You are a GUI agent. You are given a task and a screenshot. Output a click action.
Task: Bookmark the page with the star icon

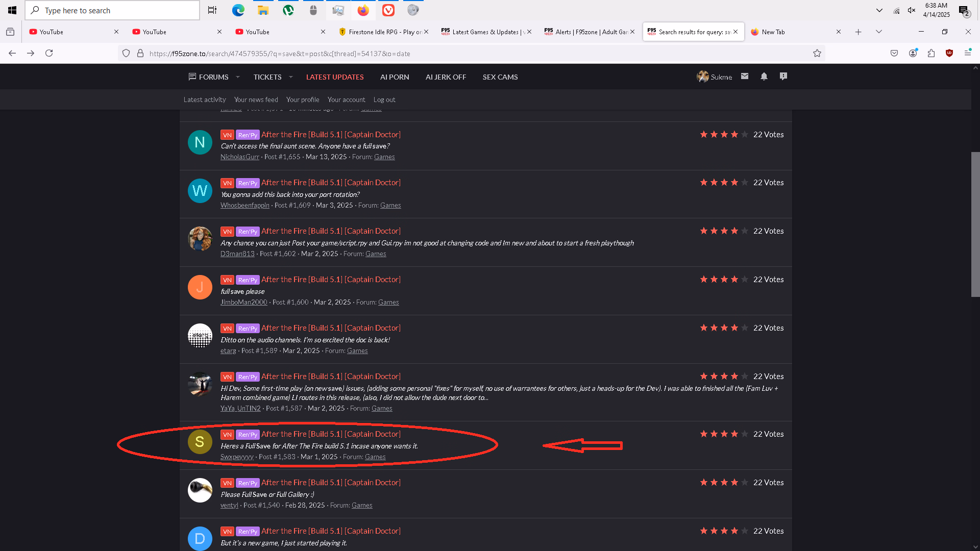[x=817, y=54]
